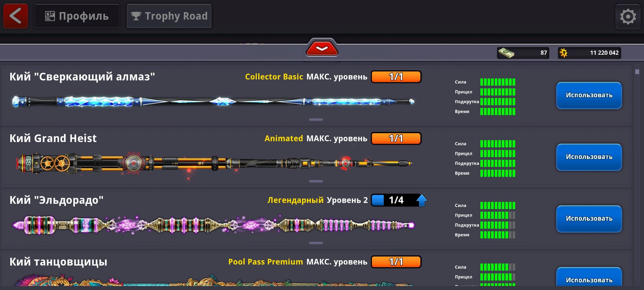Click Grand Heist 1/1 level bar
This screenshot has height=290, width=644.
point(396,139)
